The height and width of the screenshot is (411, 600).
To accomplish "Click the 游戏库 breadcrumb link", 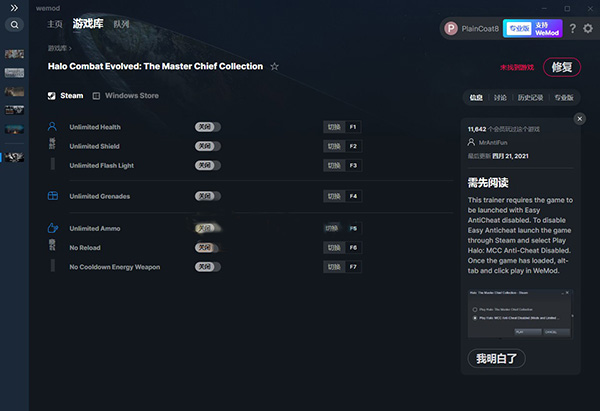I will click(x=57, y=48).
